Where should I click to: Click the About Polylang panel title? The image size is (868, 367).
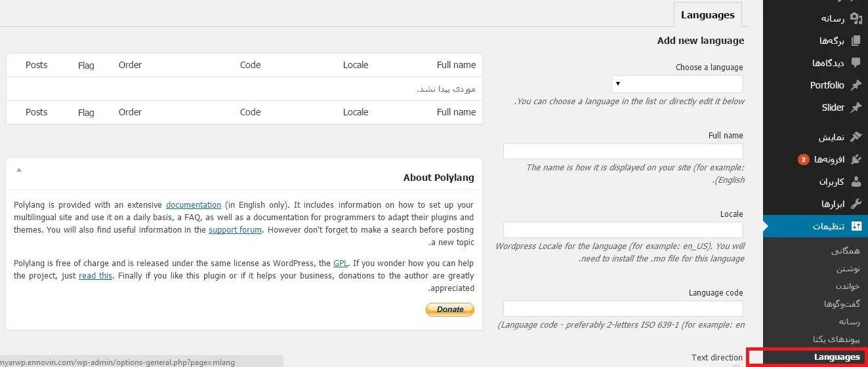coord(438,178)
